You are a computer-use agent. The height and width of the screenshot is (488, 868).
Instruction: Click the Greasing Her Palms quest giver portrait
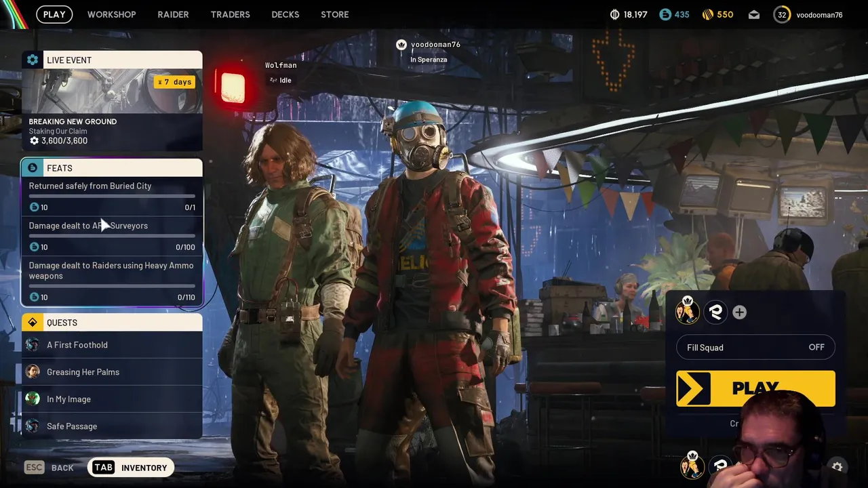coord(33,372)
